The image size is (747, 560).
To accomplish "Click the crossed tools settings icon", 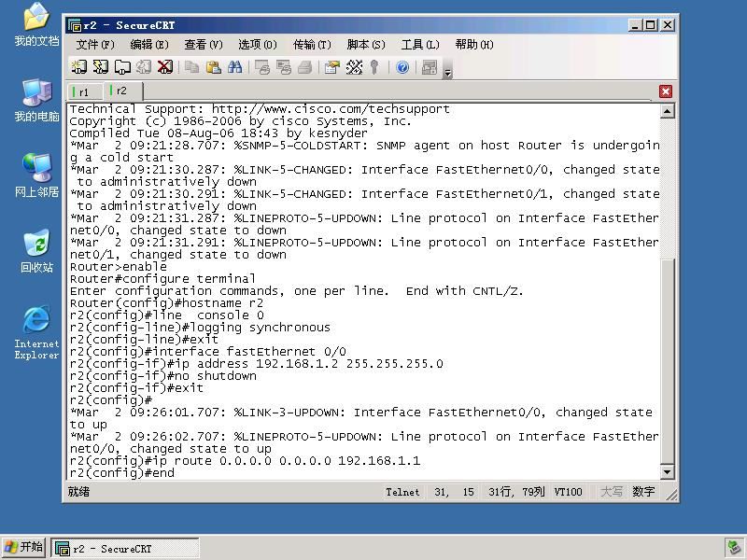I will tap(354, 67).
